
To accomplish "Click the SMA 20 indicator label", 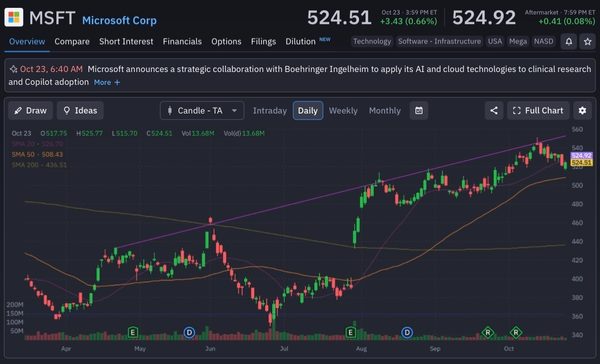I will (37, 144).
